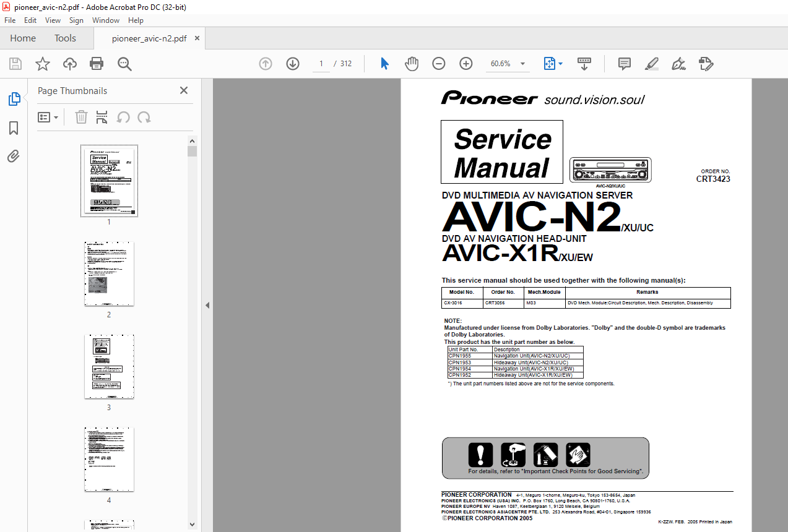Switch to the Tools tab

65,38
